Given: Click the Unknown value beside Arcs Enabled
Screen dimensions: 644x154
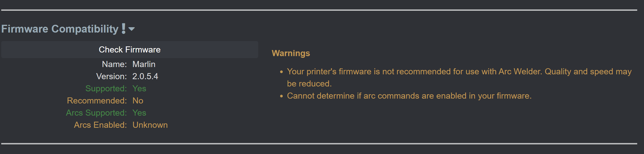Looking at the screenshot, I should [150, 125].
